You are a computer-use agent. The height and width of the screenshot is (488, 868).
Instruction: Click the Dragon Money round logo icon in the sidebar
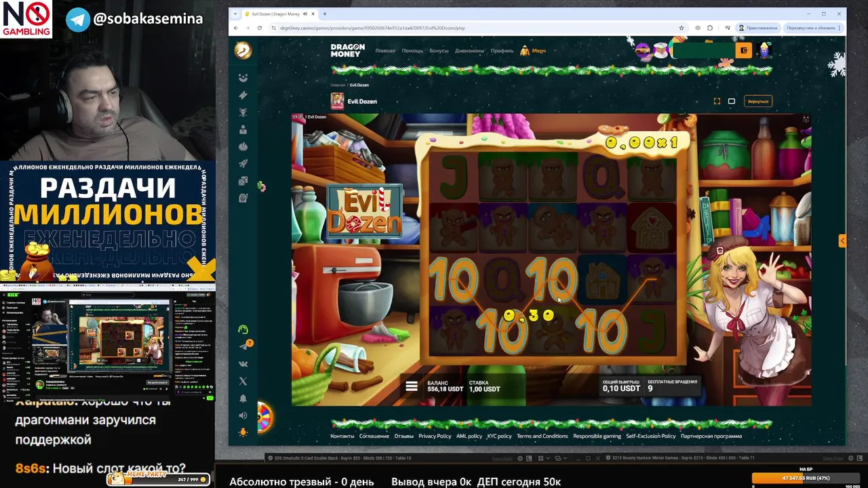[x=243, y=50]
